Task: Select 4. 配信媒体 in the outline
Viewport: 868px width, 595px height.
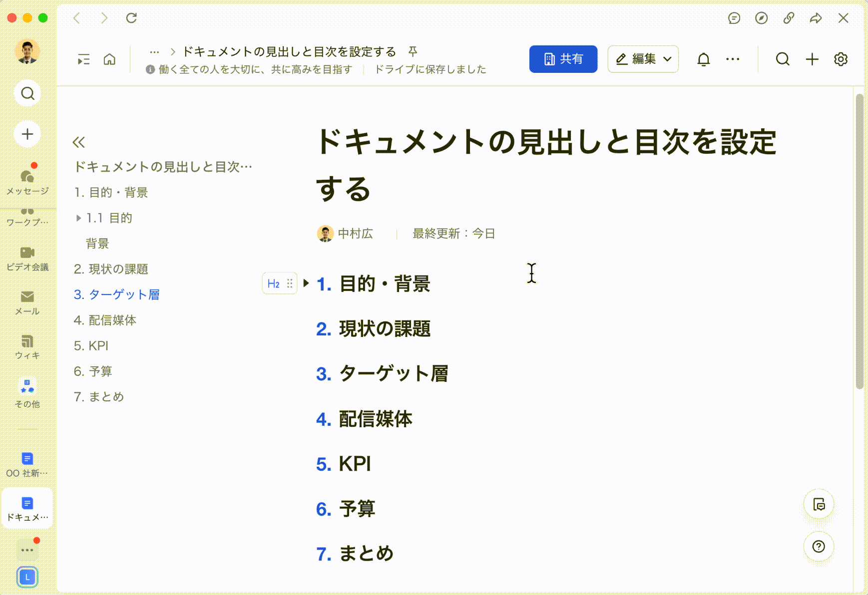Action: pos(105,320)
